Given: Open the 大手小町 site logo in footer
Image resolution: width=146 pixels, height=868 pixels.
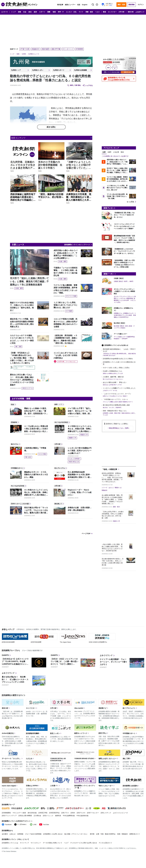Looking at the screenshot, I should pyautogui.click(x=61, y=702).
